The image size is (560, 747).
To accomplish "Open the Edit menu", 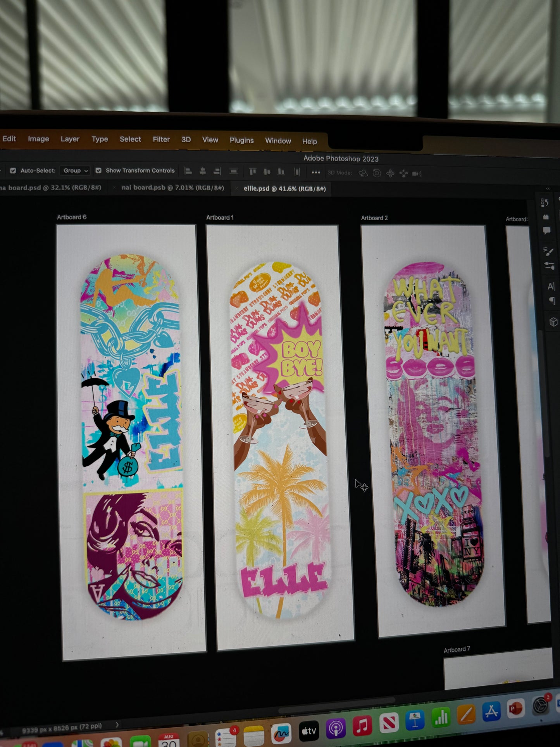I will point(9,139).
